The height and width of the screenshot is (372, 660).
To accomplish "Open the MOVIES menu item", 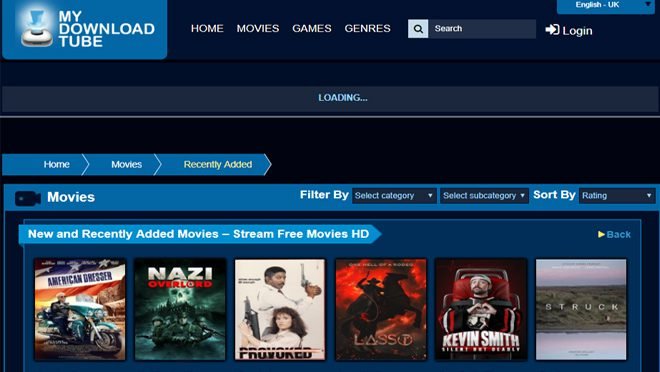I will pyautogui.click(x=258, y=29).
